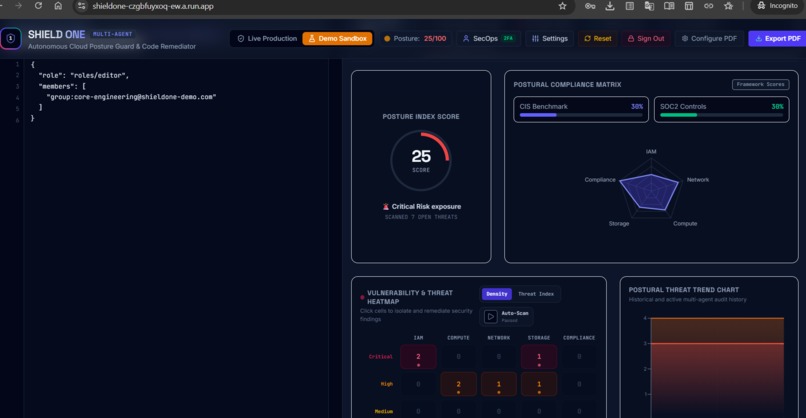Click the Medium row label in heatmap

pos(383,411)
